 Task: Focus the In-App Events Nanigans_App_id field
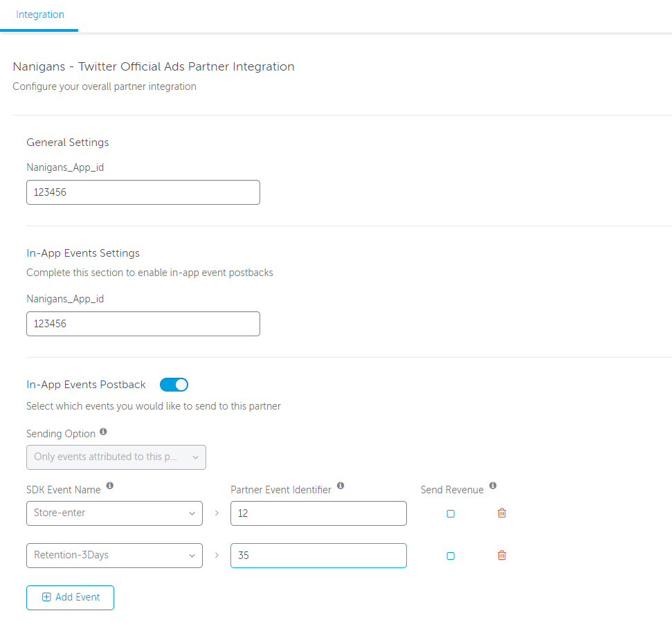(x=143, y=324)
